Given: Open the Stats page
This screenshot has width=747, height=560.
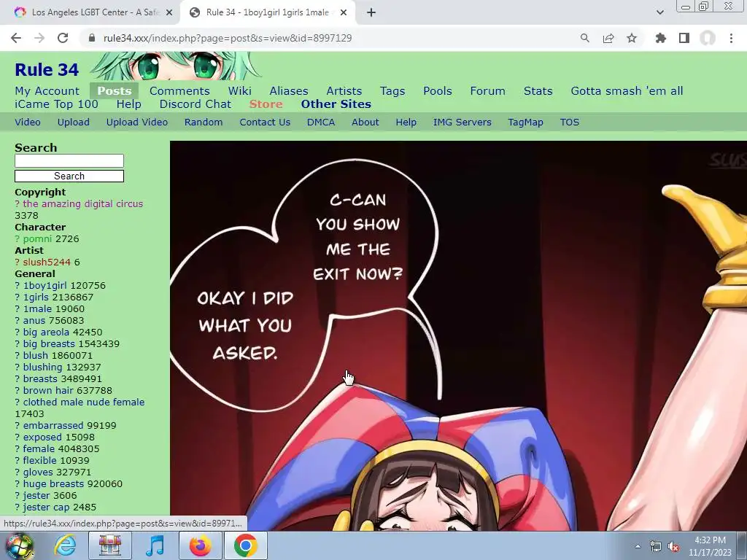Looking at the screenshot, I should point(538,91).
